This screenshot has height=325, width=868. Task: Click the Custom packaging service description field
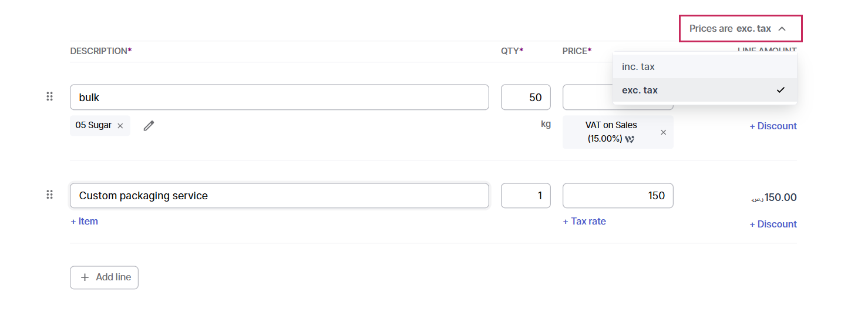tap(279, 196)
